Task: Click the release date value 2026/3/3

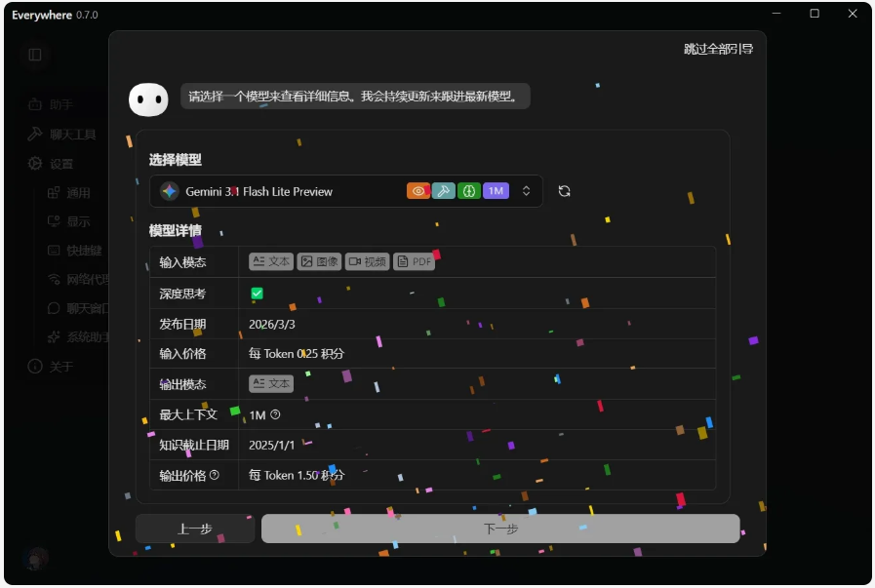Action: coord(272,324)
